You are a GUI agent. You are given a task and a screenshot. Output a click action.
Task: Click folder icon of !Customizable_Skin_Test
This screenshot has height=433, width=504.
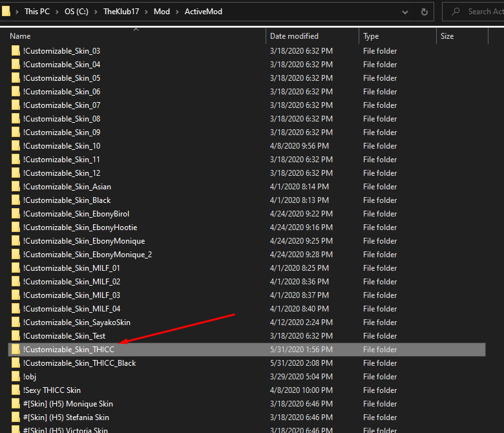(x=16, y=335)
